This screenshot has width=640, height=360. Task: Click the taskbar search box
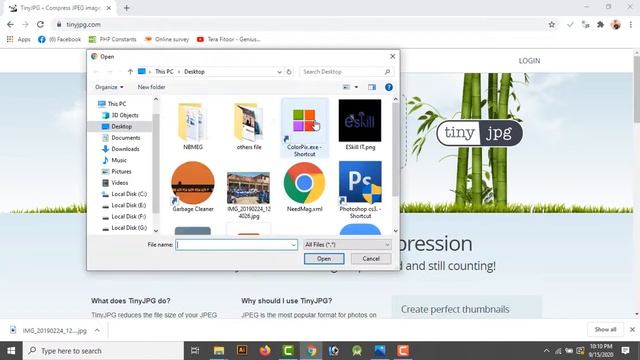click(103, 351)
